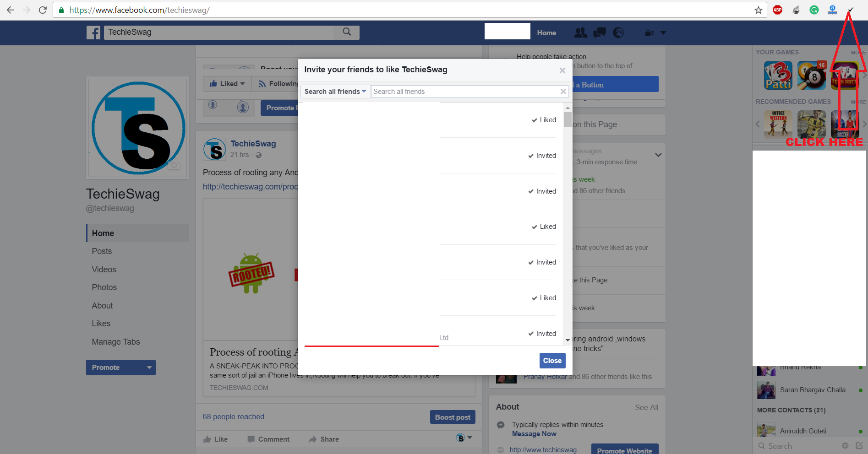Click the Boost post button
868x454 pixels.
coord(453,417)
